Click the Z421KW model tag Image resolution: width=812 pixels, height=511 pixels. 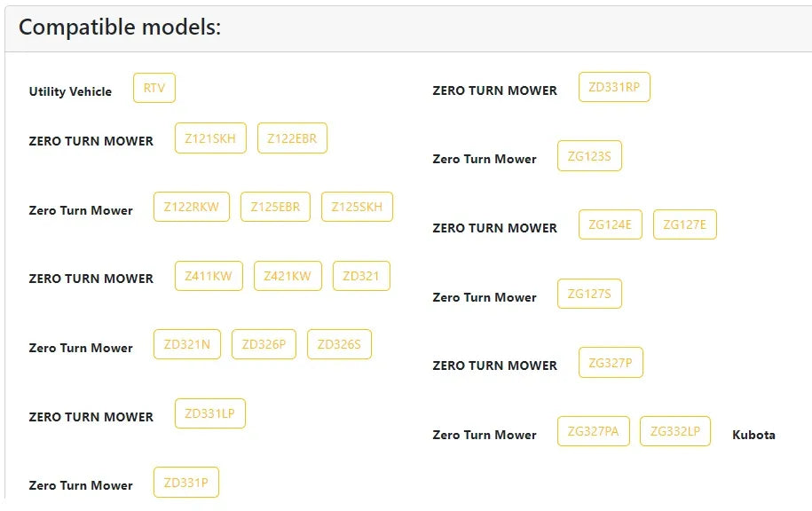point(288,276)
